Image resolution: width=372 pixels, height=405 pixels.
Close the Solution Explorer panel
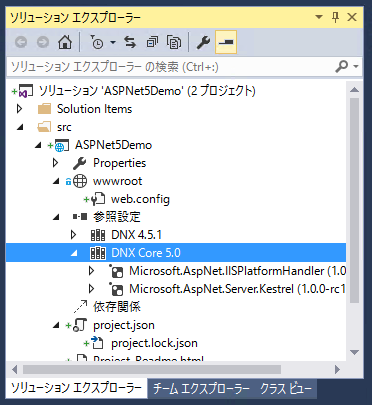click(352, 17)
